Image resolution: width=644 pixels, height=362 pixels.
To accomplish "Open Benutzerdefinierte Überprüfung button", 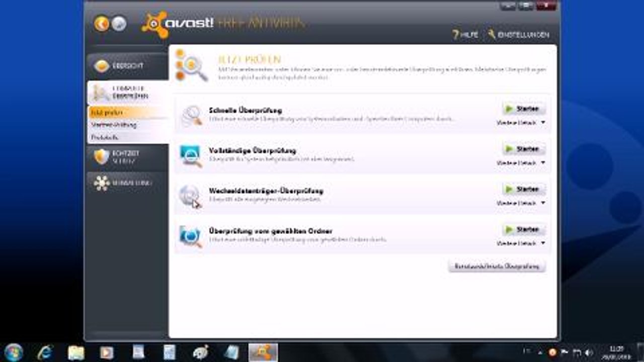I will click(x=497, y=266).
